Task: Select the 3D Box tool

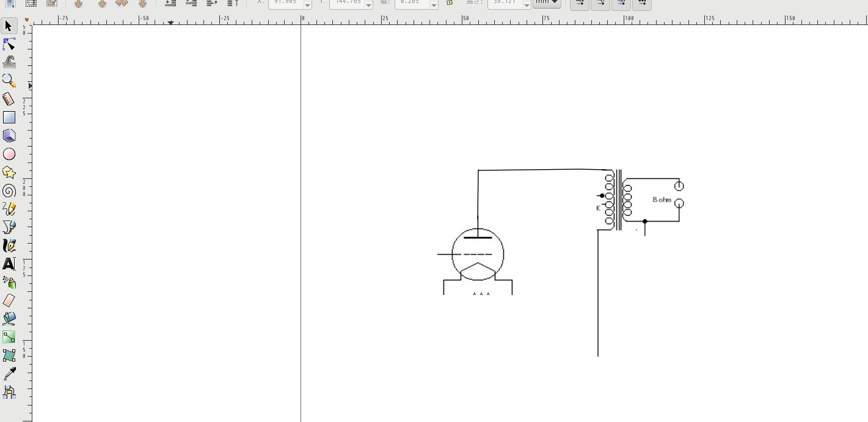Action: click(9, 135)
